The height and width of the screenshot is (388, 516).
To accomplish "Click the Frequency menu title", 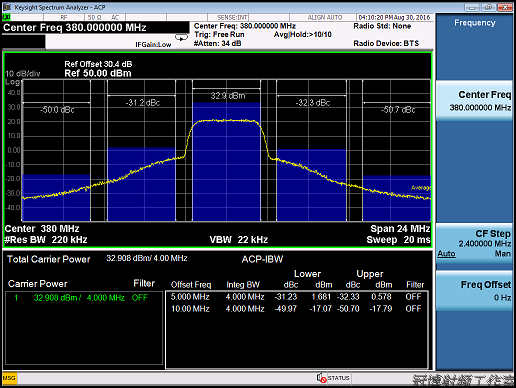I will [475, 23].
